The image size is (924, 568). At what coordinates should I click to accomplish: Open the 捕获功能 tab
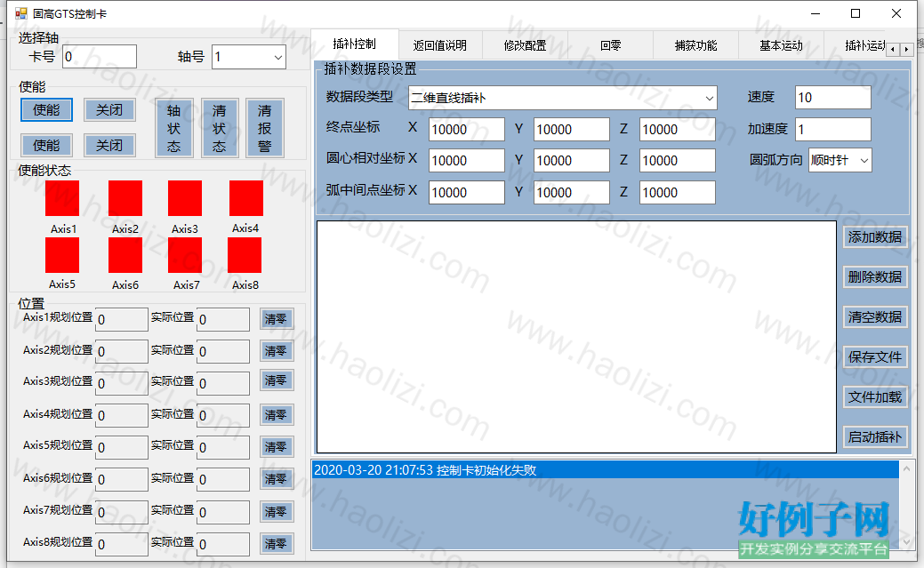[x=696, y=45]
